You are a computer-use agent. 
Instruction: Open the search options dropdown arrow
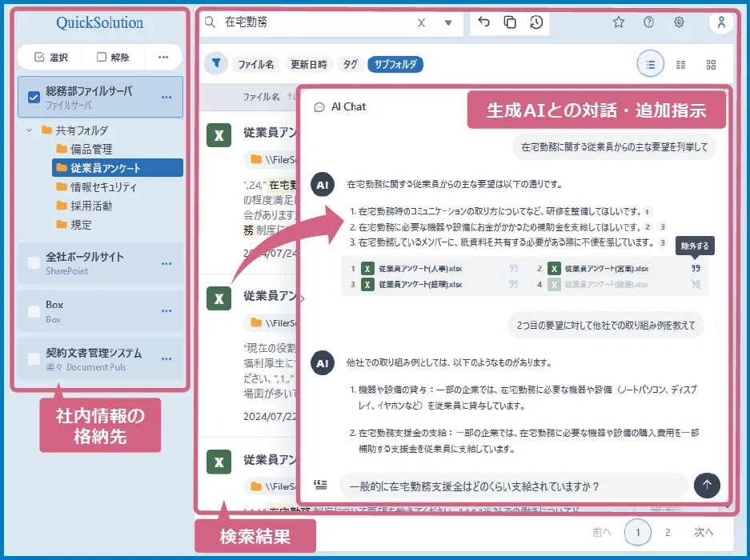[x=448, y=23]
